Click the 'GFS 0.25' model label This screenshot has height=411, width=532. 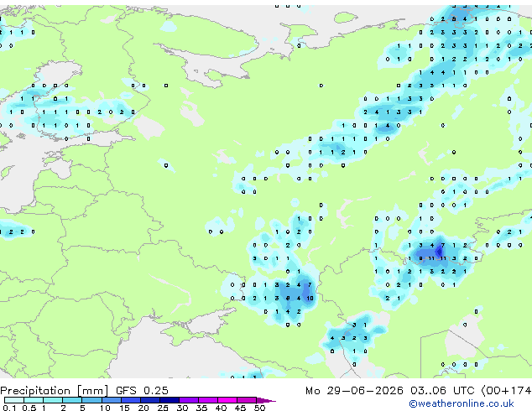(142, 390)
